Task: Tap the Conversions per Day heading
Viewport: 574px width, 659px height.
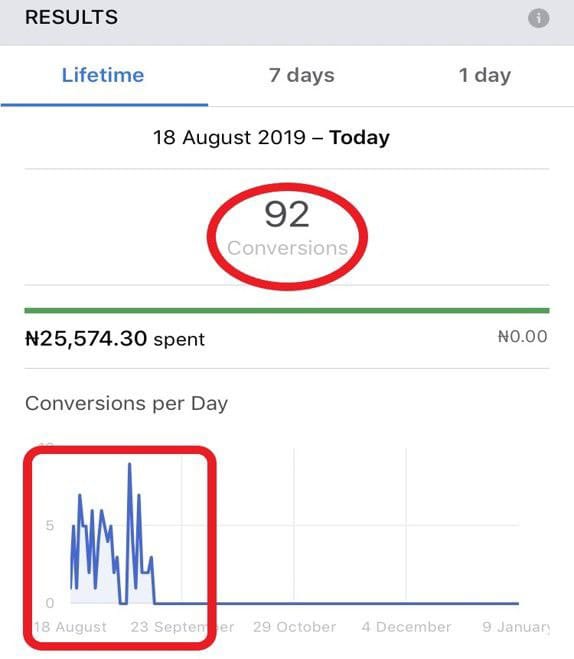Action: 126,403
